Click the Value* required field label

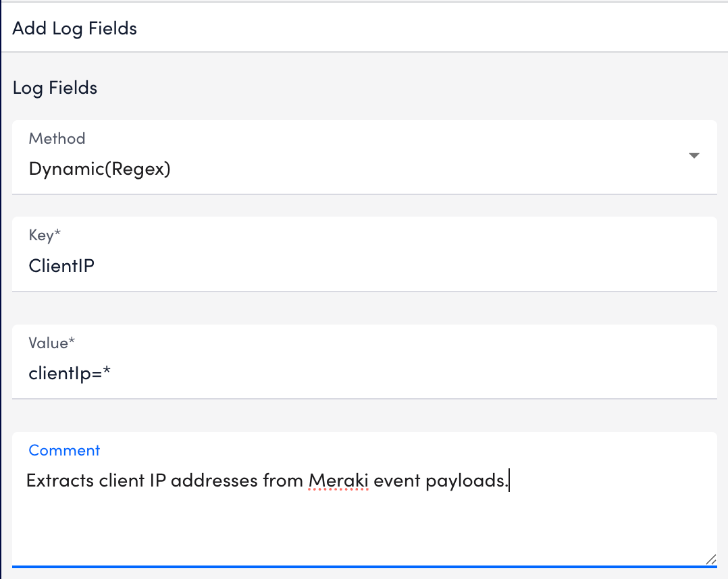52,343
